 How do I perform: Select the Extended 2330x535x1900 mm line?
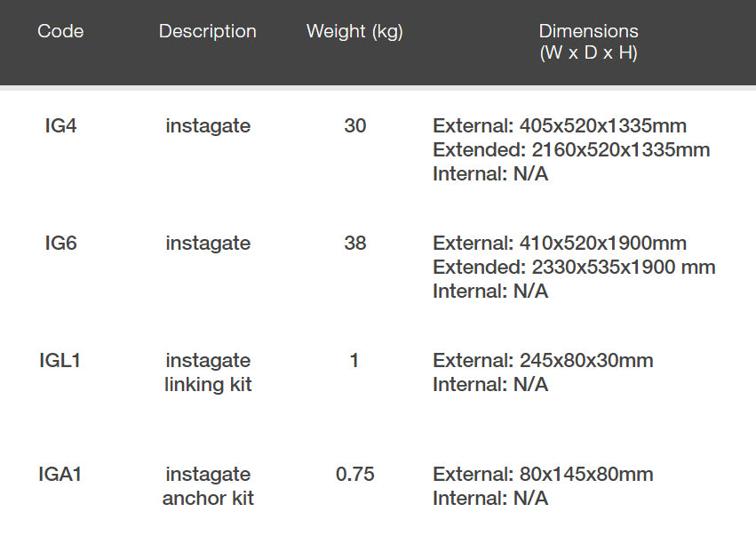[x=574, y=268]
